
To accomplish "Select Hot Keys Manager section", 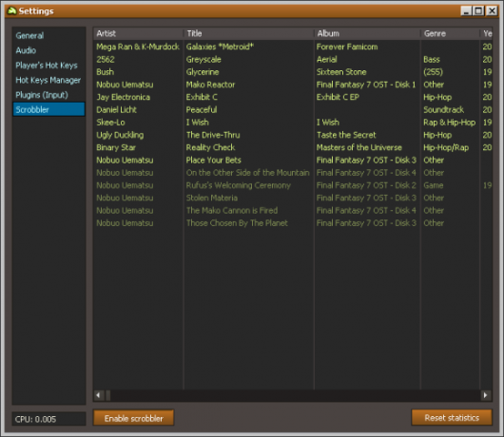I will 48,80.
